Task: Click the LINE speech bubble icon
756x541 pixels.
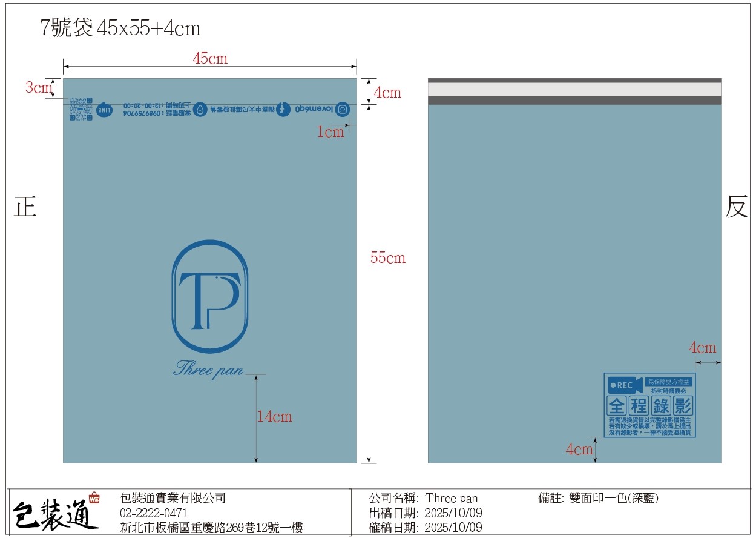Action: click(x=104, y=110)
